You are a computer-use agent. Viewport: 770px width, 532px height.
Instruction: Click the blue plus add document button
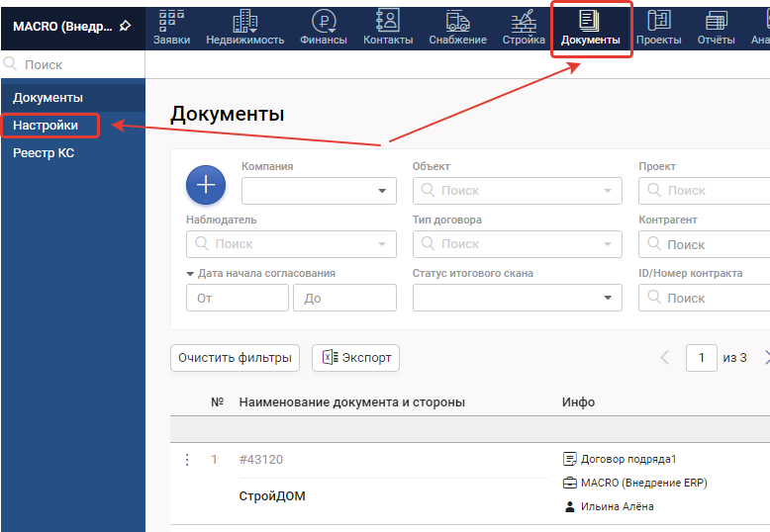(206, 185)
